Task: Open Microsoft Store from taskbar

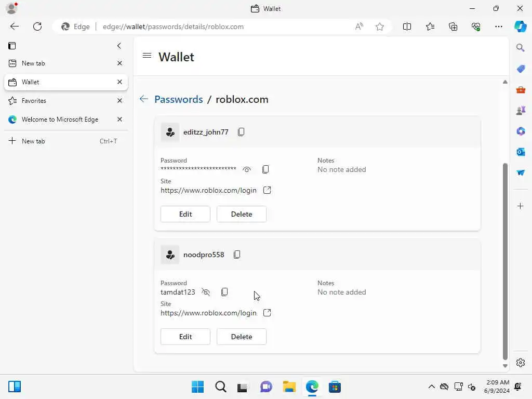Action: click(x=335, y=387)
